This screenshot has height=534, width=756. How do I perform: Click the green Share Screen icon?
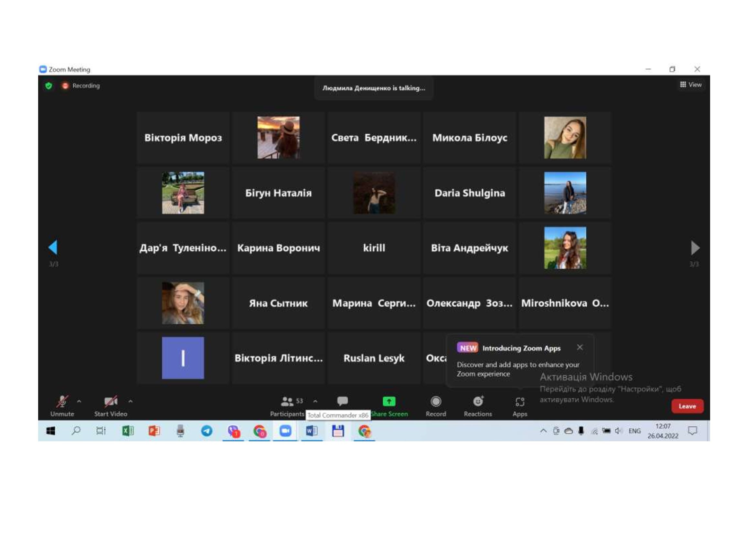389,402
